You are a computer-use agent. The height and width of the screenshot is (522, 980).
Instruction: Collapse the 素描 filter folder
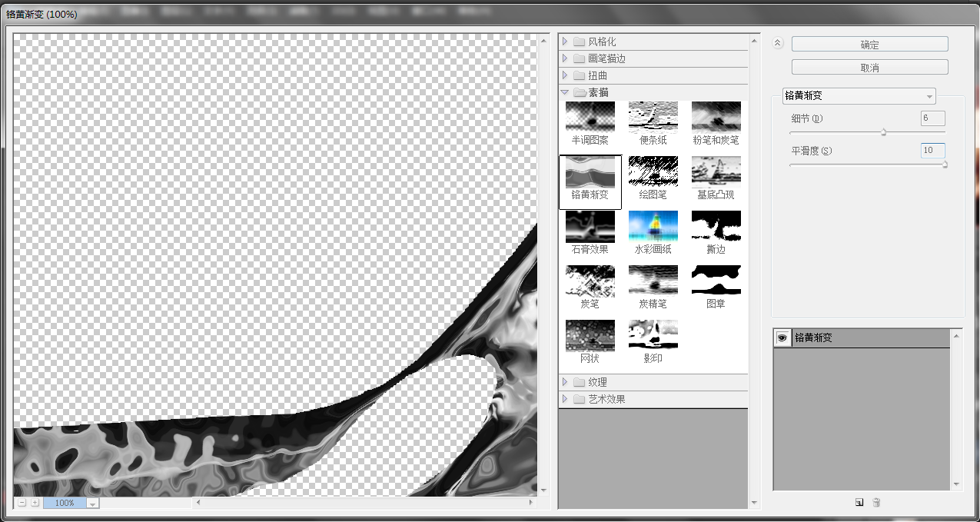[x=565, y=92]
